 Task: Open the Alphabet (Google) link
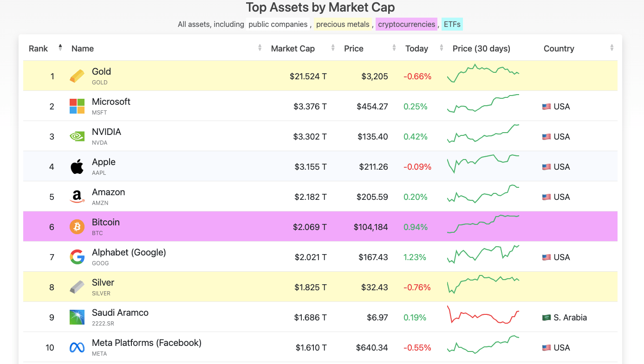click(129, 252)
